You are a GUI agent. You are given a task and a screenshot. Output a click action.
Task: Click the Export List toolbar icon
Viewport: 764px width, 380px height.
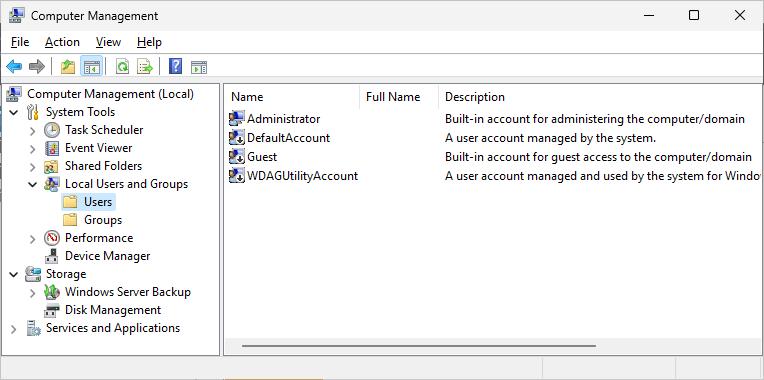145,66
